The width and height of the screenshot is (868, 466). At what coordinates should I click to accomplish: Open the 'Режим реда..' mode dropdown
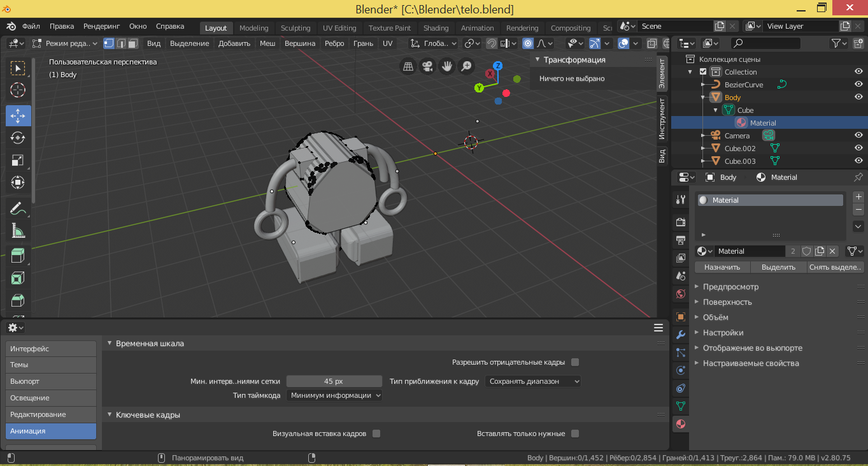coord(64,43)
